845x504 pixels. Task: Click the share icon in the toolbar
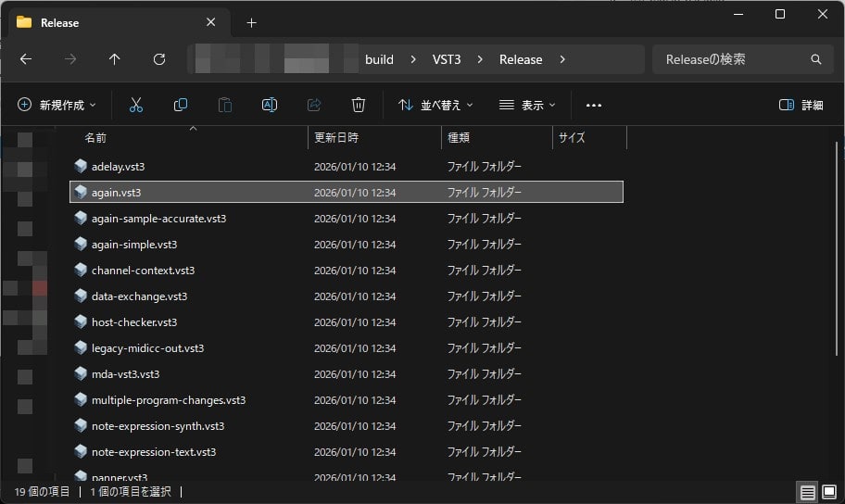314,105
